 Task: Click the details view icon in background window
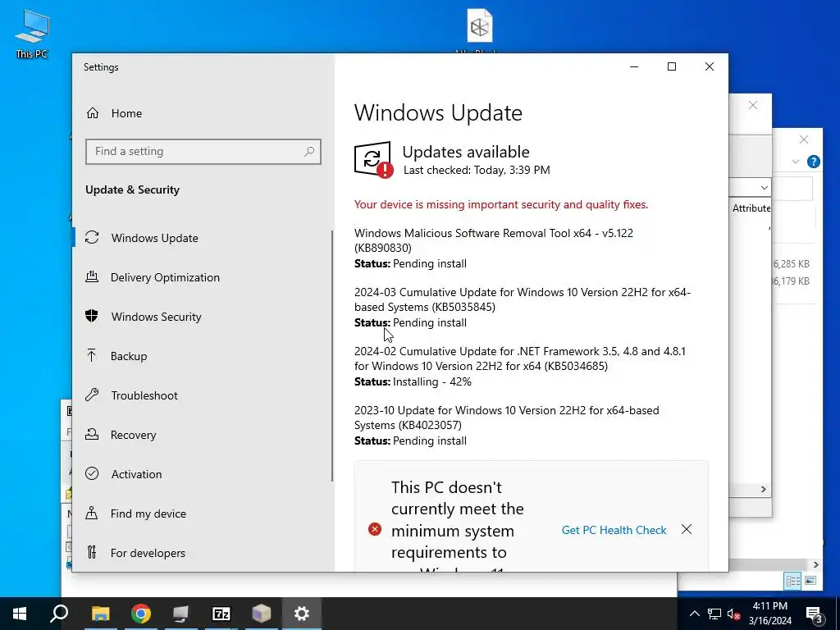coord(793,580)
